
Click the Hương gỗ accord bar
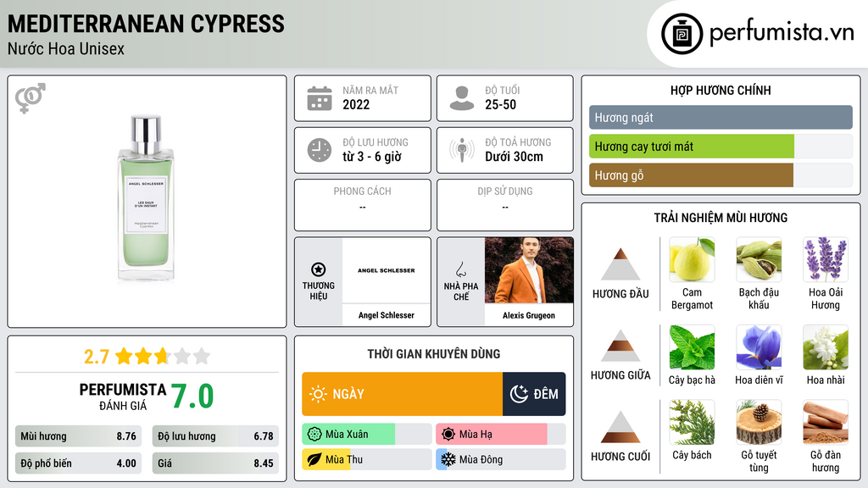pyautogui.click(x=721, y=175)
